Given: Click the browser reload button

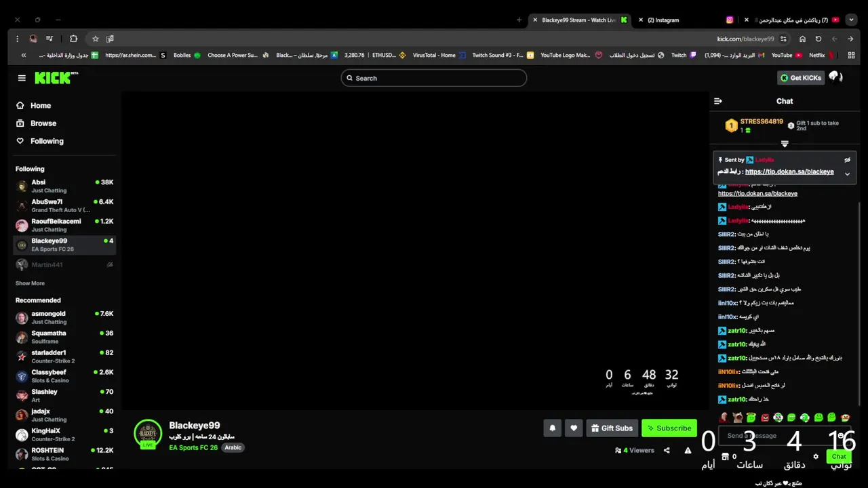Looking at the screenshot, I should [818, 39].
